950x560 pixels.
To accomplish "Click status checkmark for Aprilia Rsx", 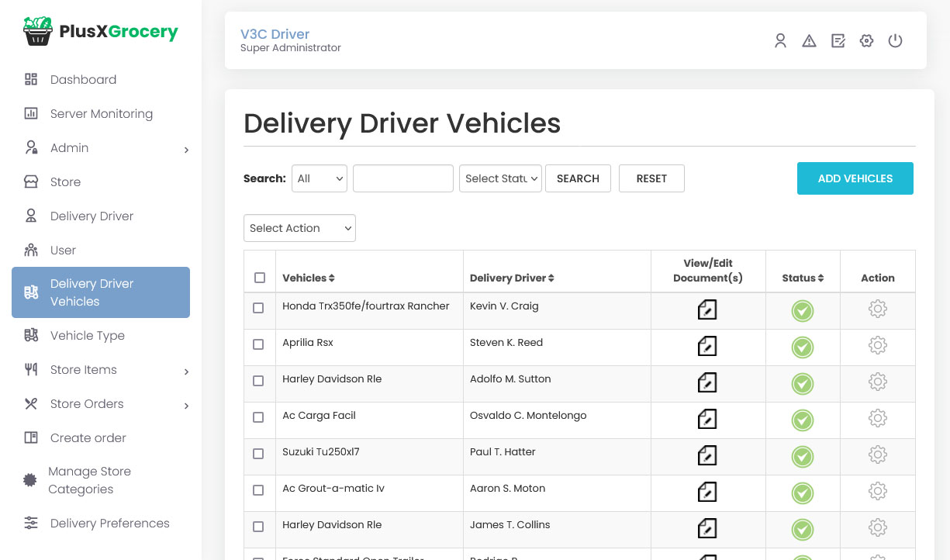I will [803, 347].
